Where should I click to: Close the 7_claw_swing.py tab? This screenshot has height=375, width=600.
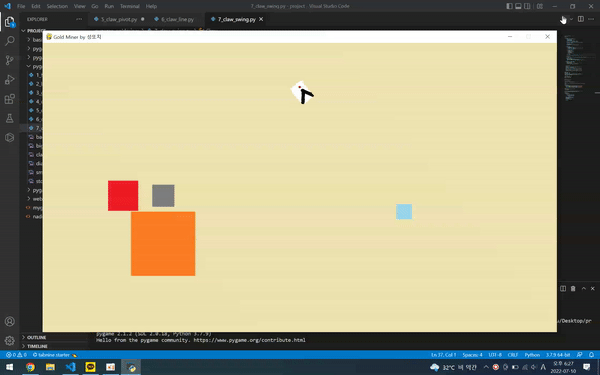(x=261, y=19)
